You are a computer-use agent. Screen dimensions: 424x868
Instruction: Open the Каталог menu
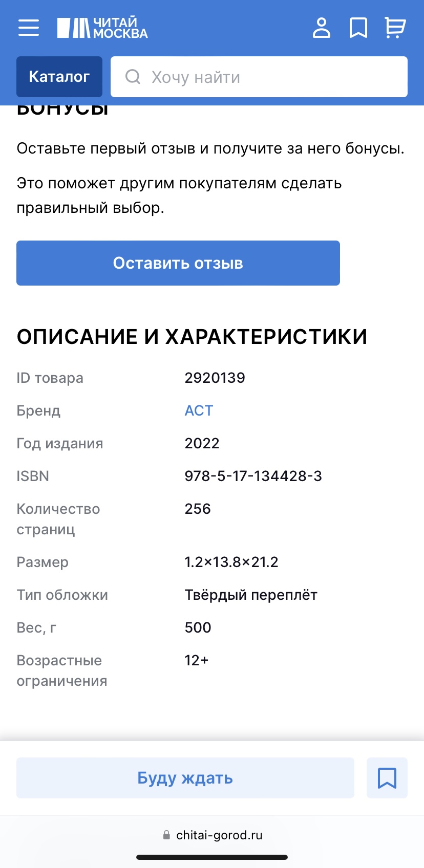coord(59,77)
